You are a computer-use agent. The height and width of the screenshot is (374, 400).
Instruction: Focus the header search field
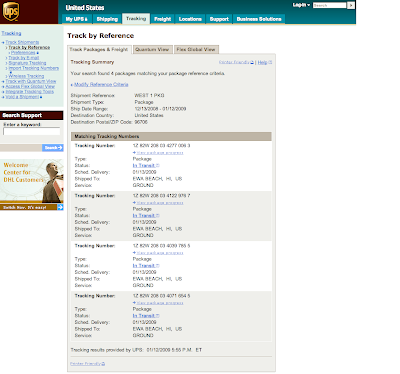click(x=329, y=5)
